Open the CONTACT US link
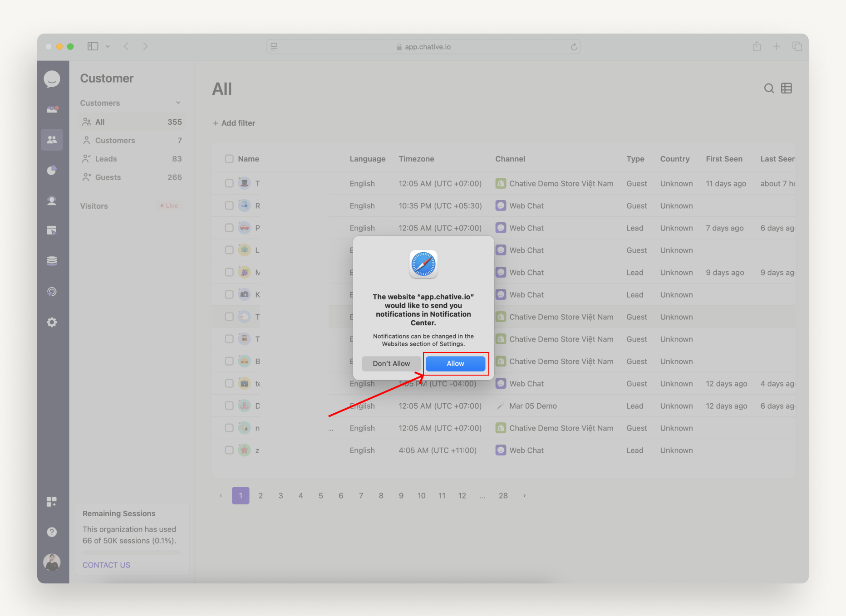Viewport: 846px width, 616px height. pyautogui.click(x=106, y=565)
